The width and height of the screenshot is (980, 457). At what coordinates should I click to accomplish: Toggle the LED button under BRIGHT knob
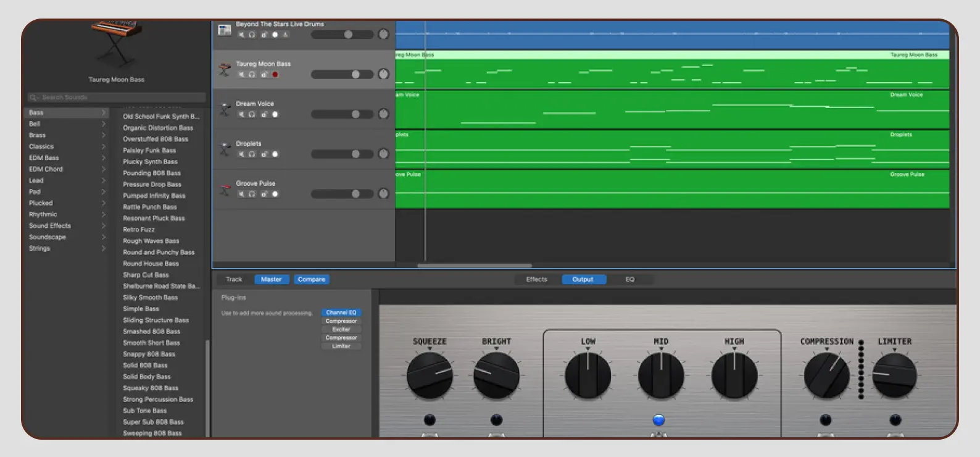(496, 420)
